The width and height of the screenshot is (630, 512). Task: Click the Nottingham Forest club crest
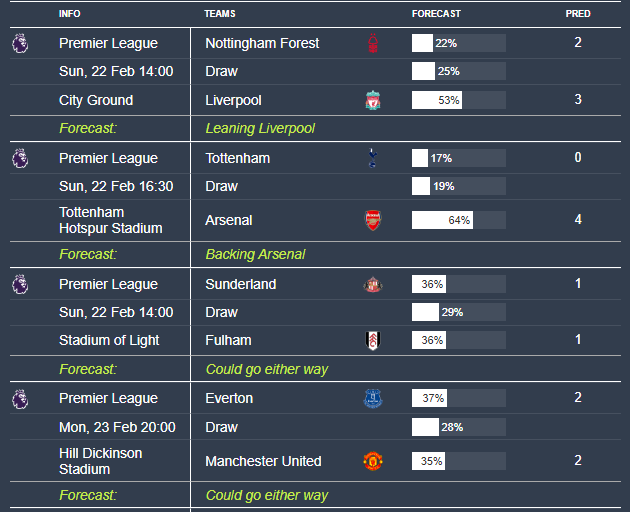click(x=373, y=43)
